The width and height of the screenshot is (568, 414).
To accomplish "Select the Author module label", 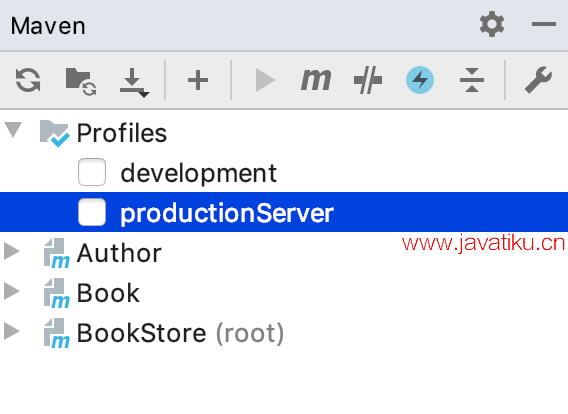I will pyautogui.click(x=119, y=253).
